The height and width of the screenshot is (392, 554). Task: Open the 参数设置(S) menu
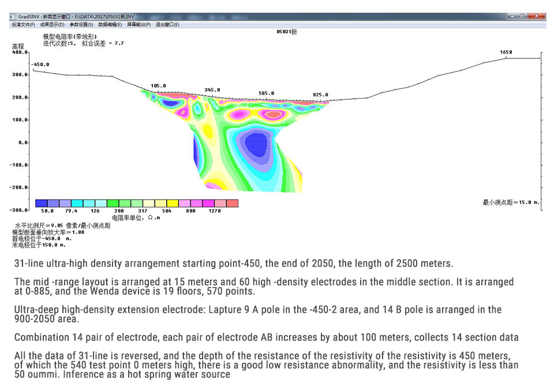point(82,25)
